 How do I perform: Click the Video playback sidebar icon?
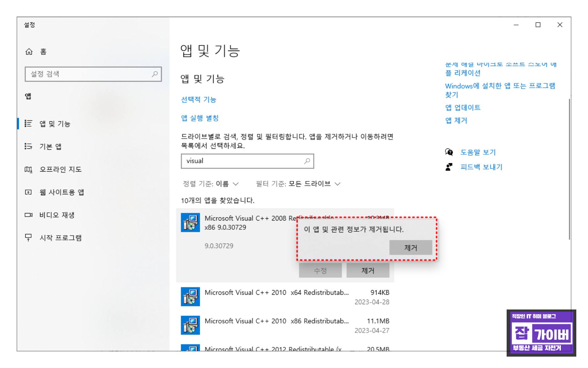click(28, 215)
